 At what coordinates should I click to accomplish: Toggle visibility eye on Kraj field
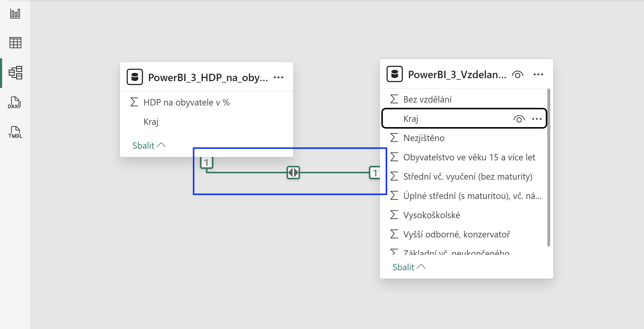pyautogui.click(x=519, y=119)
